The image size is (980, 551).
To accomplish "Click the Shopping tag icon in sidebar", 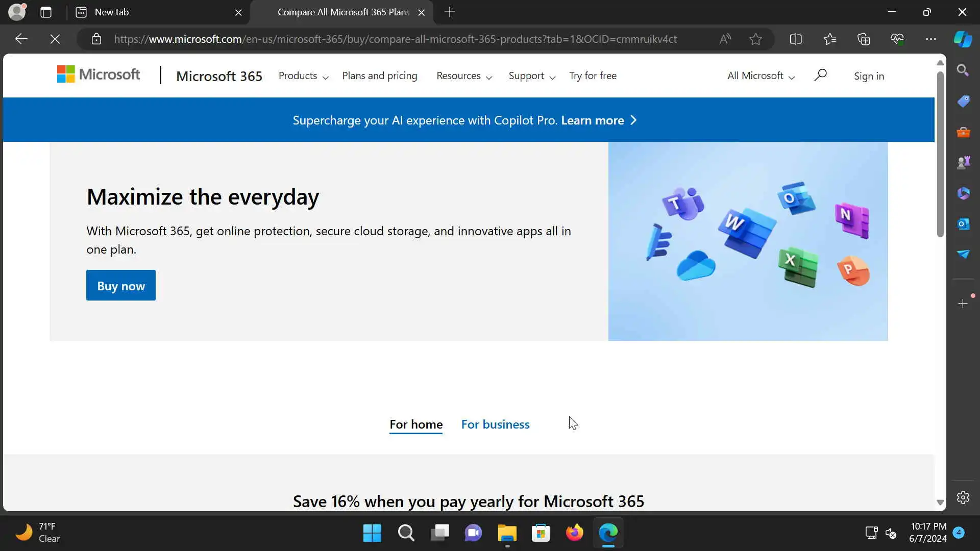I will 963,101.
